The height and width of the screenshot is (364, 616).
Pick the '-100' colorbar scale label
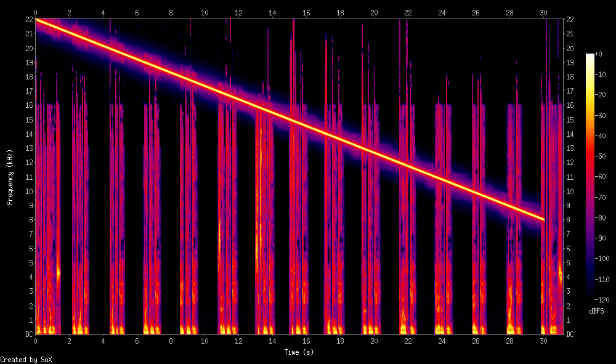[602, 259]
